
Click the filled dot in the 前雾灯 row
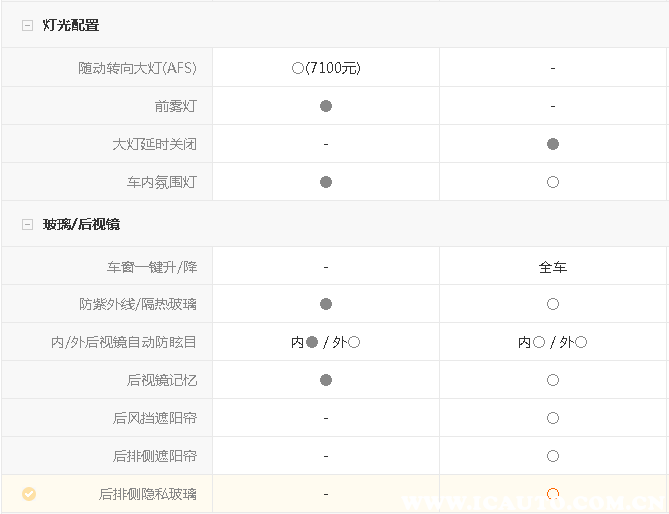coord(326,106)
